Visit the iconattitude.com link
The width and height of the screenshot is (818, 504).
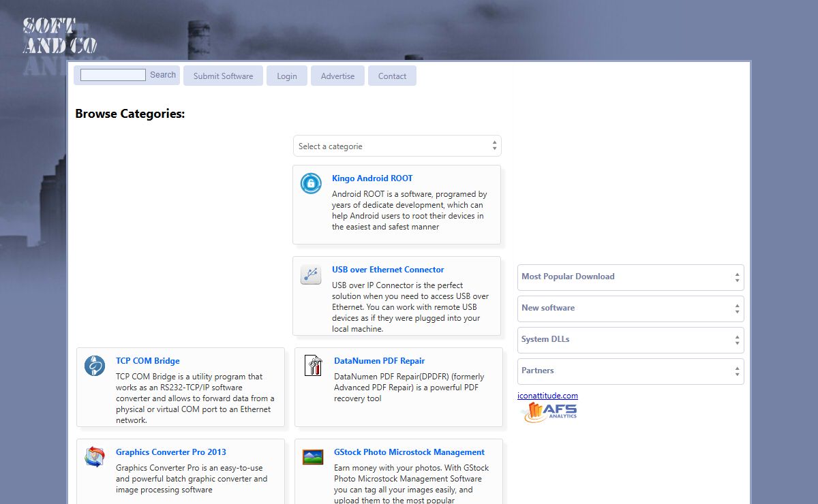coord(547,396)
